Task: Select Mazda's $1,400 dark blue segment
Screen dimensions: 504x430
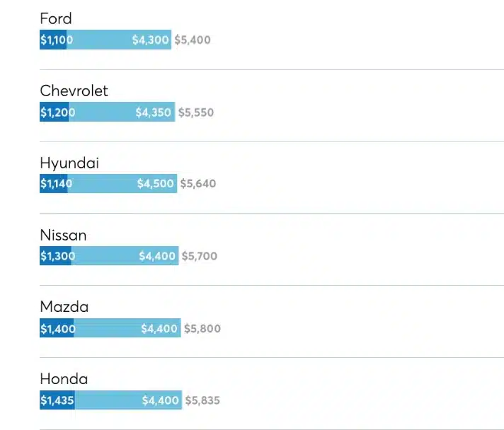Action: tap(57, 328)
